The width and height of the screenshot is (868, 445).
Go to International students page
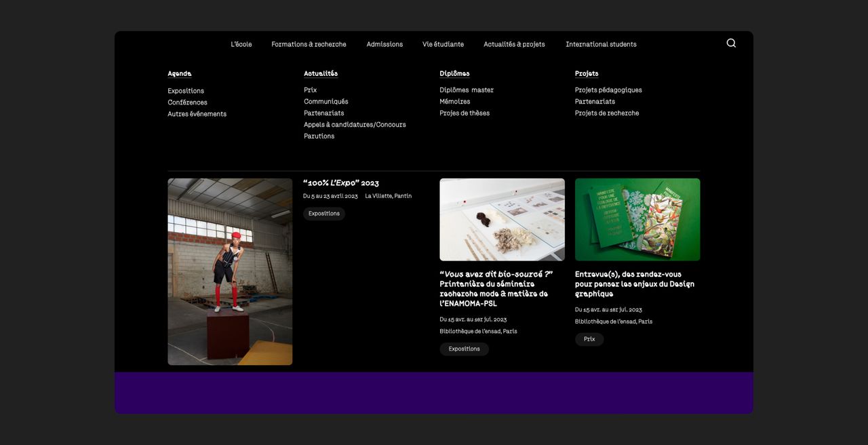tap(601, 45)
